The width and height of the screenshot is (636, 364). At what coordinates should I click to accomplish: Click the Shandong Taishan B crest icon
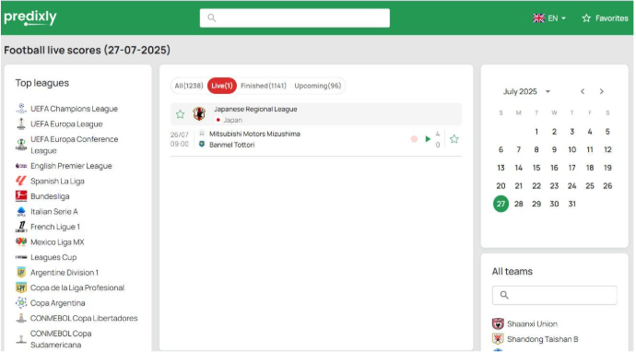pyautogui.click(x=498, y=339)
